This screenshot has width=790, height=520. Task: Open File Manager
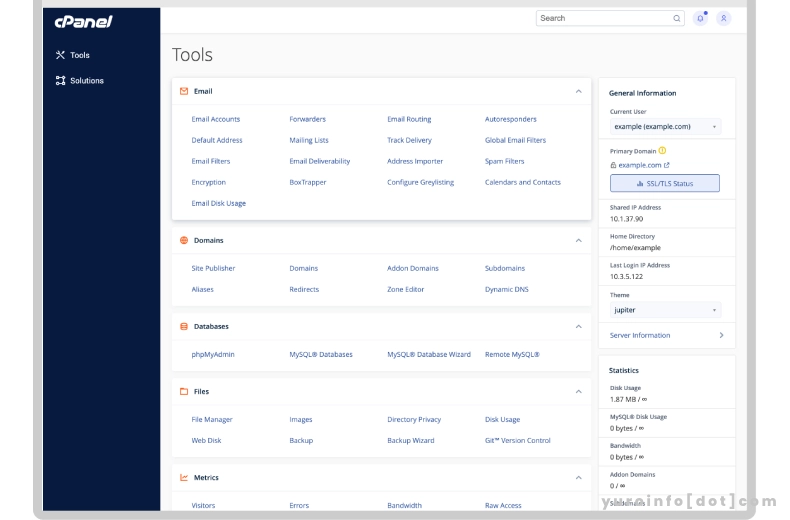(x=212, y=419)
